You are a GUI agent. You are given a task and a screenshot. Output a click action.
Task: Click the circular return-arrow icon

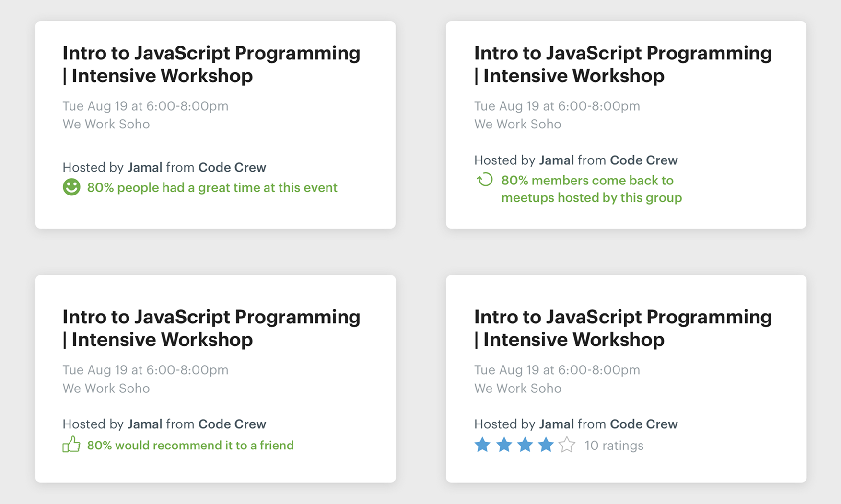point(484,180)
